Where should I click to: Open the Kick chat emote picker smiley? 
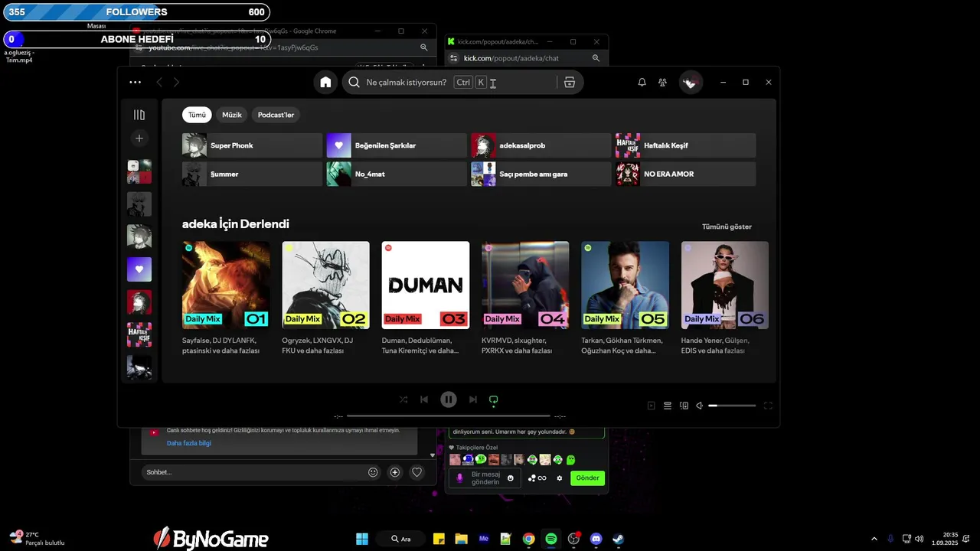511,478
